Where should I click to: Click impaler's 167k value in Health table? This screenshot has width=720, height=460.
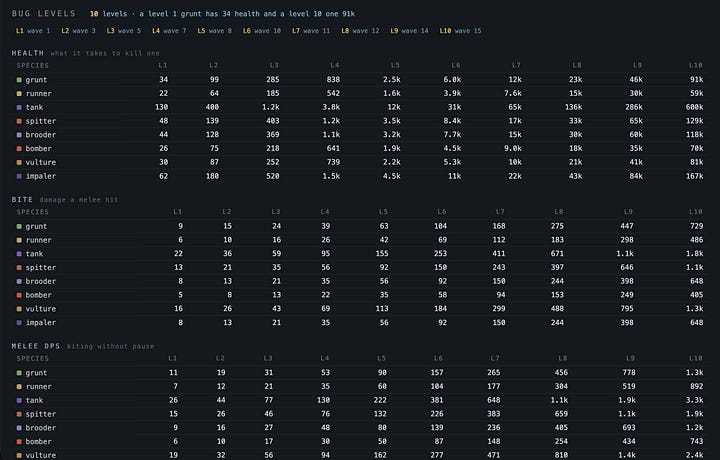(694, 176)
